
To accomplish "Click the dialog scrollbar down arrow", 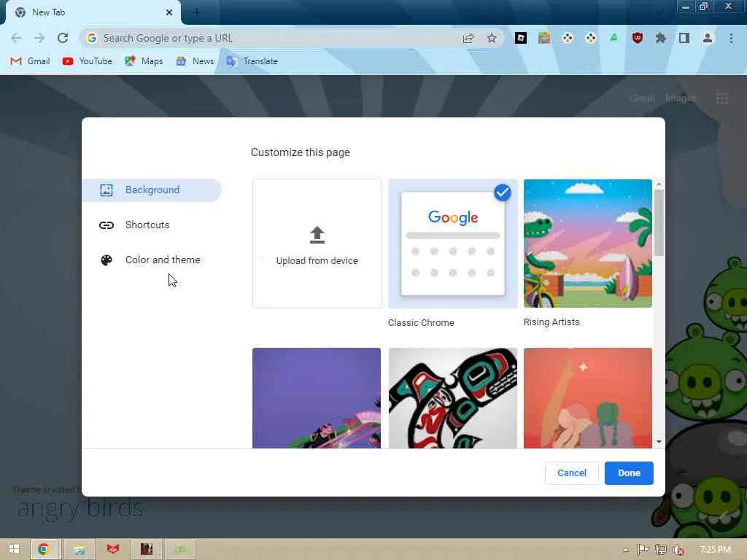I will point(659,442).
